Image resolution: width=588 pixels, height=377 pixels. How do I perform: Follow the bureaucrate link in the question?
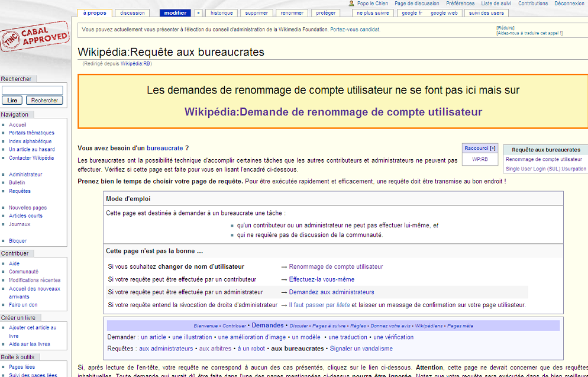[x=164, y=148]
